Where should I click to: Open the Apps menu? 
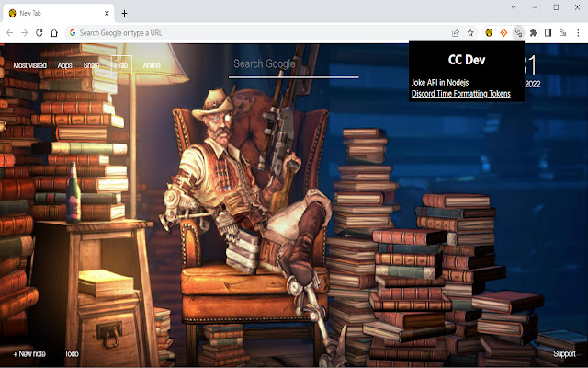coord(64,65)
